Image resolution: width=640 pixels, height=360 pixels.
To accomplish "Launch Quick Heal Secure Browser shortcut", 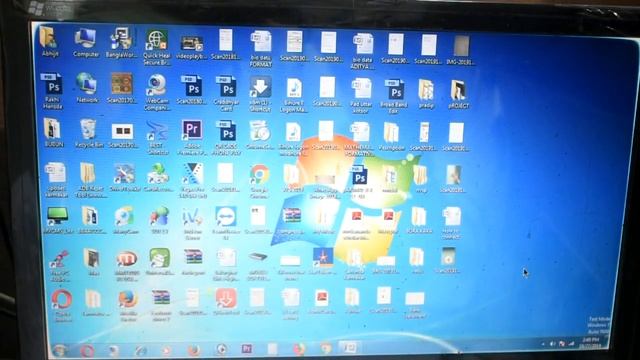I will 157,47.
